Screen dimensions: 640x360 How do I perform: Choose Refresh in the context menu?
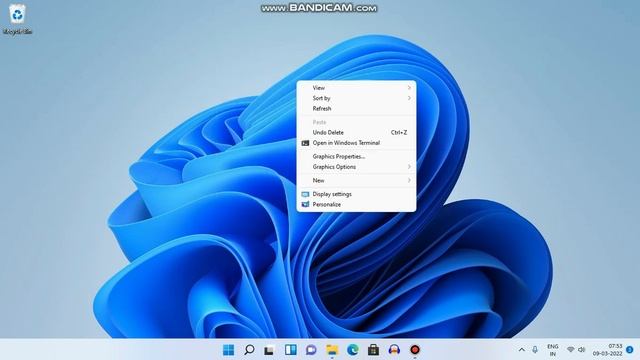(356, 109)
